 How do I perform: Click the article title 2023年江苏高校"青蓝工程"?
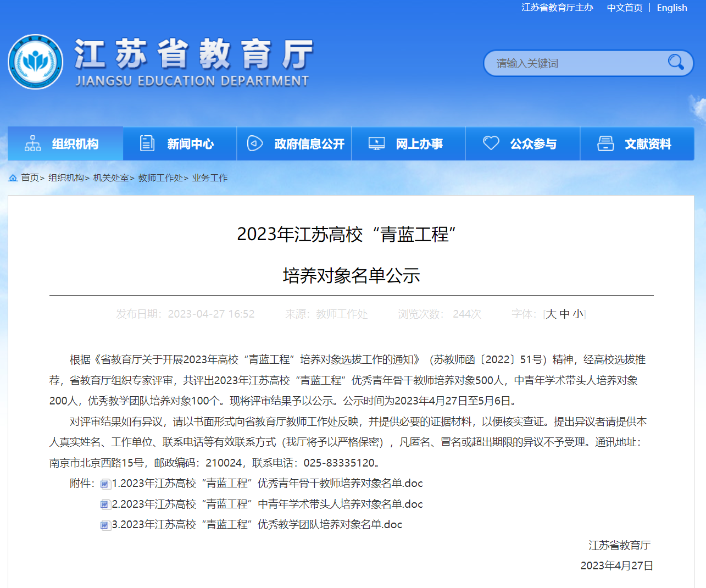[347, 235]
